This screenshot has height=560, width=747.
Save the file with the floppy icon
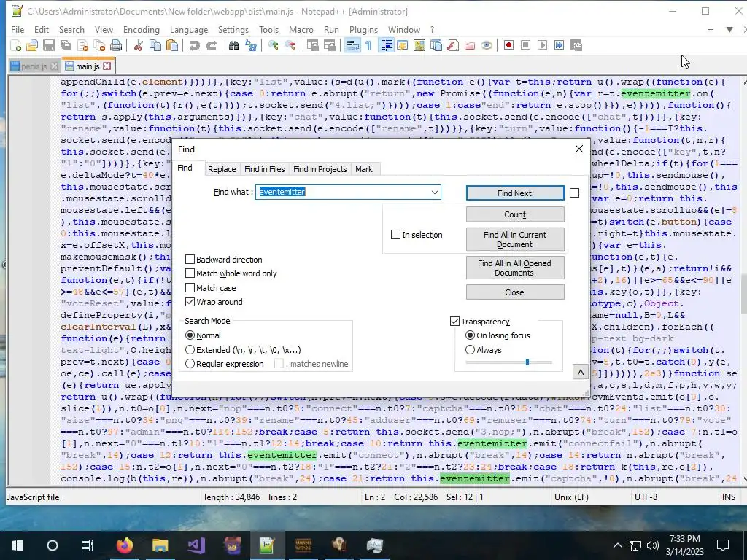click(x=49, y=45)
